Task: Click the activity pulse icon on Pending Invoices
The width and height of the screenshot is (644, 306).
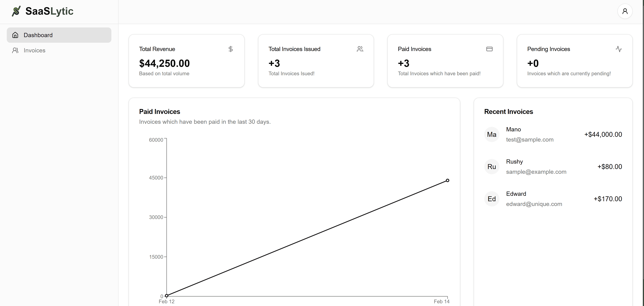Action: (x=619, y=49)
